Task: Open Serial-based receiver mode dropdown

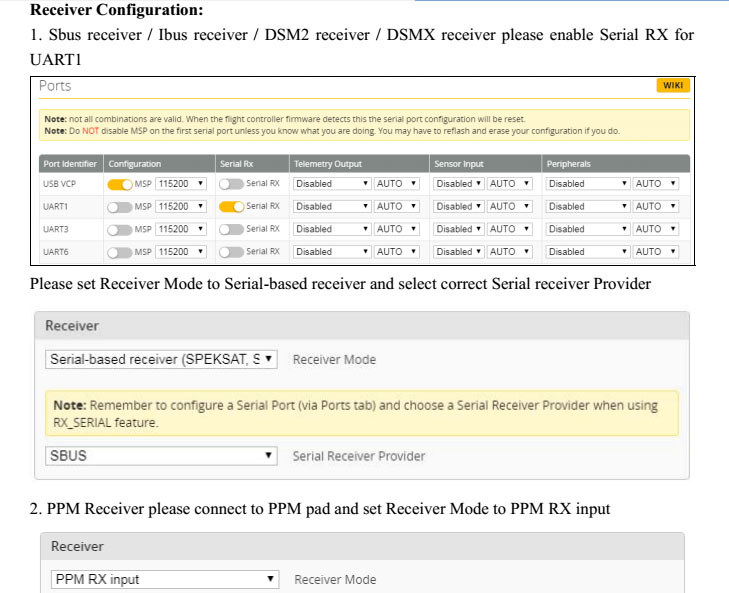Action: (x=161, y=360)
